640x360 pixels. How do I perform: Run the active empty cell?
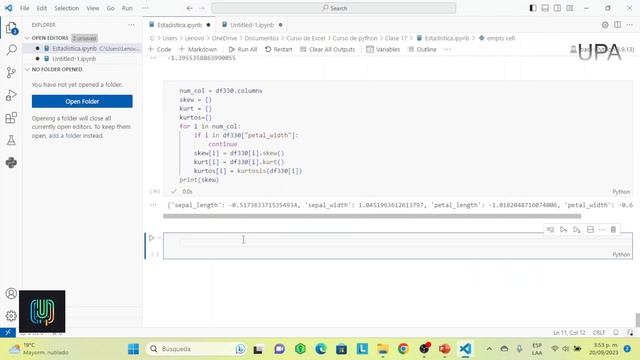point(151,238)
